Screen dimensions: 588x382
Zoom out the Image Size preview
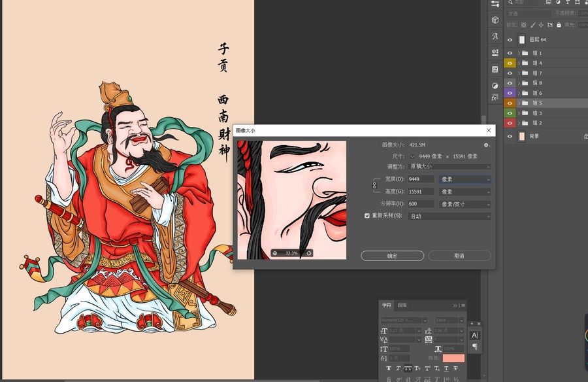(275, 253)
